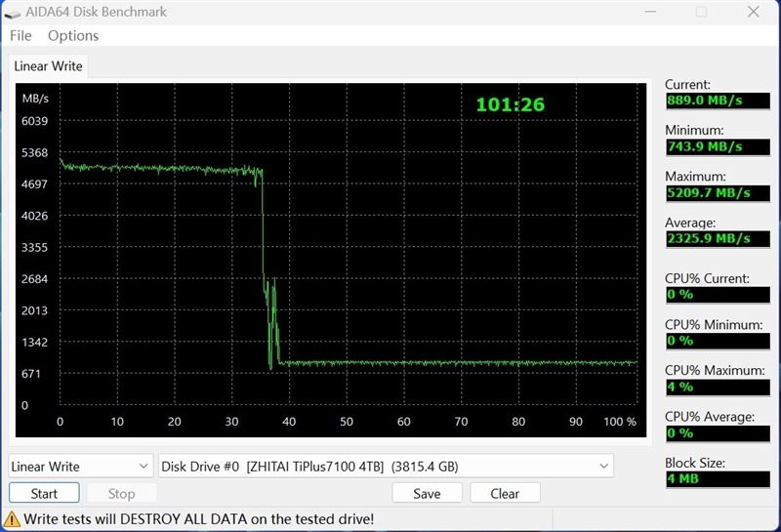The height and width of the screenshot is (532, 781).
Task: Click the yellow warning triangle icon
Action: coord(12,519)
